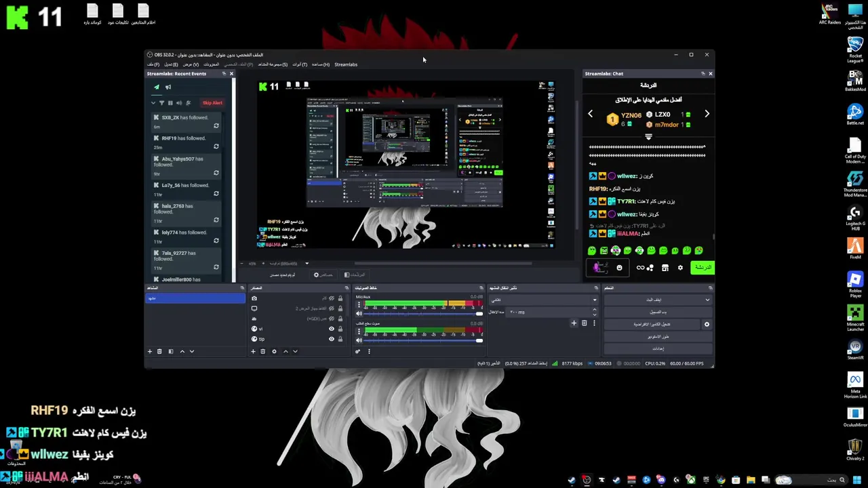Image resolution: width=868 pixels, height=488 pixels.
Task: Move the scene up with arrow
Action: [x=182, y=351]
